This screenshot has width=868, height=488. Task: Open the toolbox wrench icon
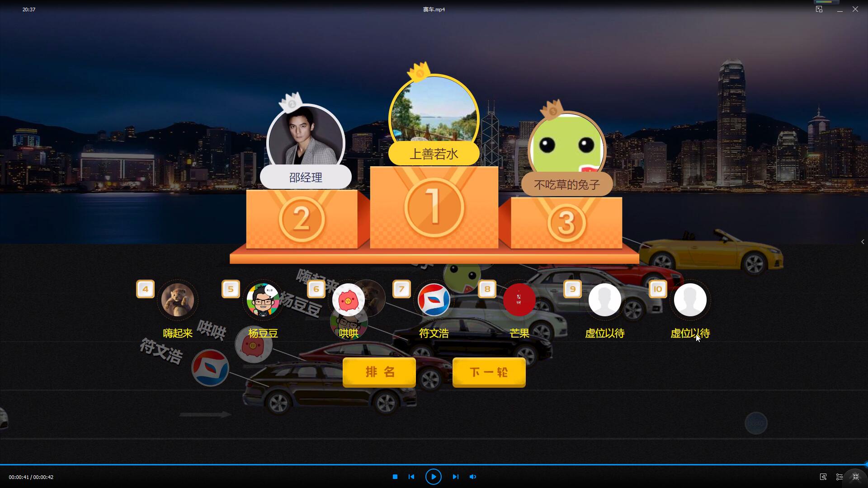[x=823, y=477]
